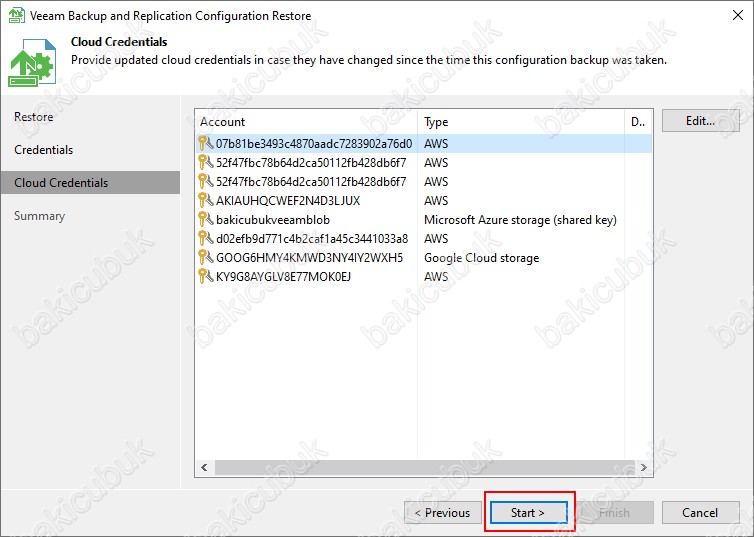
Task: Click key icon beside GOOG6HMY4KMWD3NY4IY2WXH5
Action: [x=206, y=257]
